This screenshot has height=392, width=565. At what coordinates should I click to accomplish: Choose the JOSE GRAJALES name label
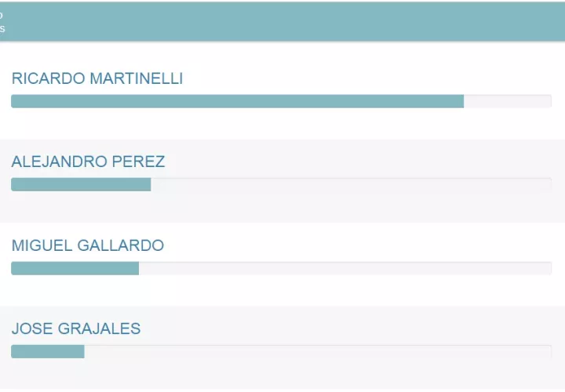point(76,328)
